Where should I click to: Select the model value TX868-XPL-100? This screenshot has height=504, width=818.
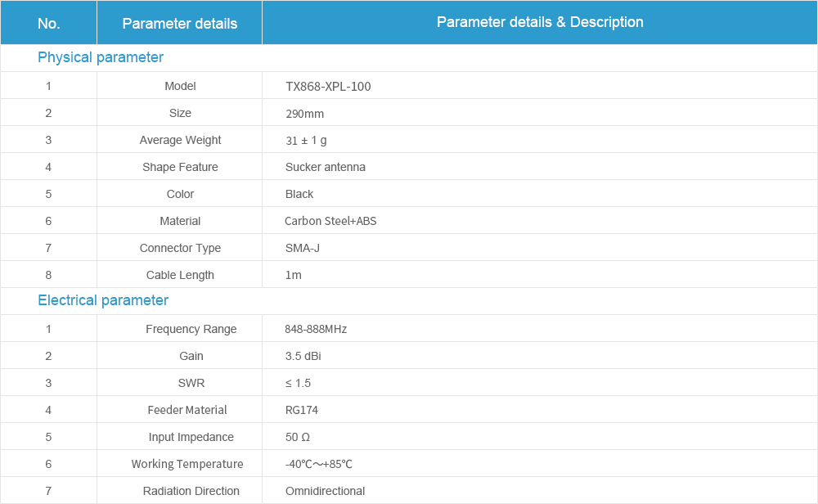click(328, 86)
